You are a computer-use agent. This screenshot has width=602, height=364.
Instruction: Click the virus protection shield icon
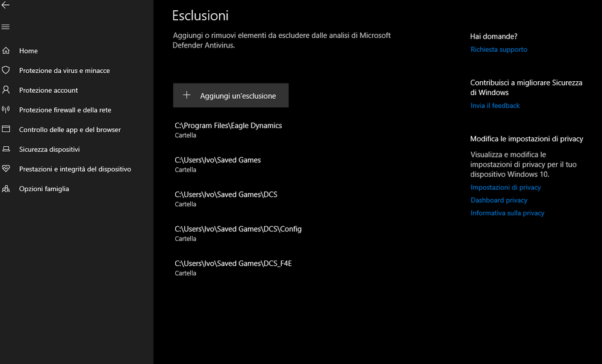pyautogui.click(x=6, y=70)
